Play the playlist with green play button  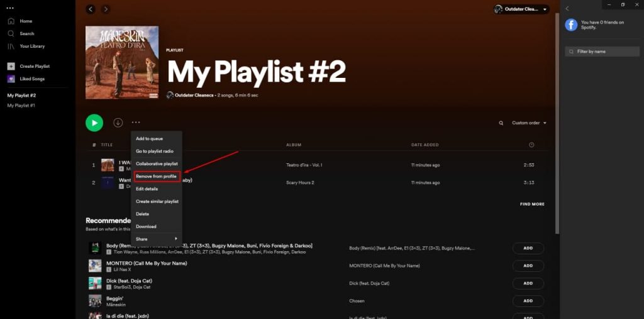coord(94,122)
